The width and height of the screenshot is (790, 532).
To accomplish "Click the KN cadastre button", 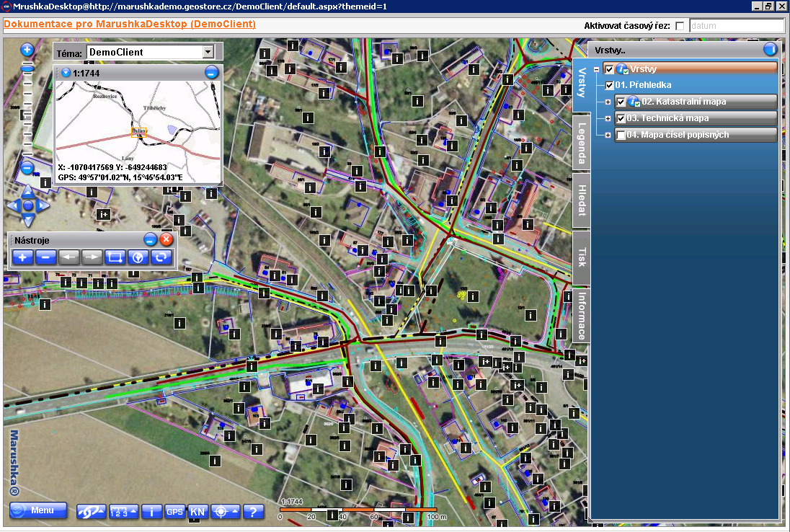I will [197, 512].
